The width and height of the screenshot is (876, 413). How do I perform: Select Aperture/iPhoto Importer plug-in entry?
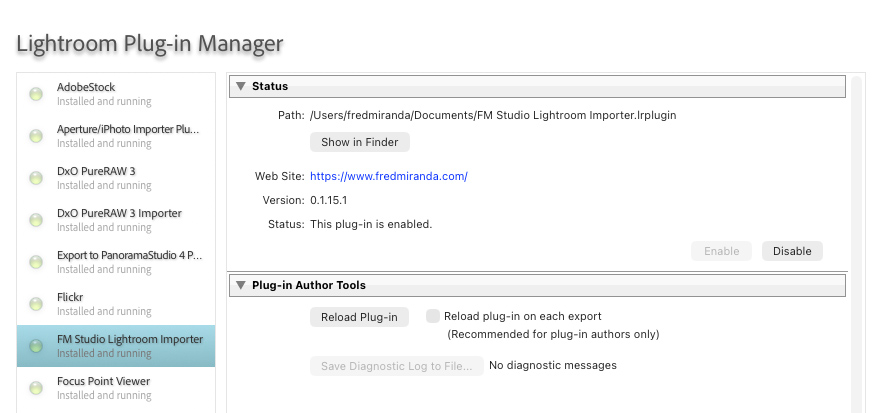[116, 136]
